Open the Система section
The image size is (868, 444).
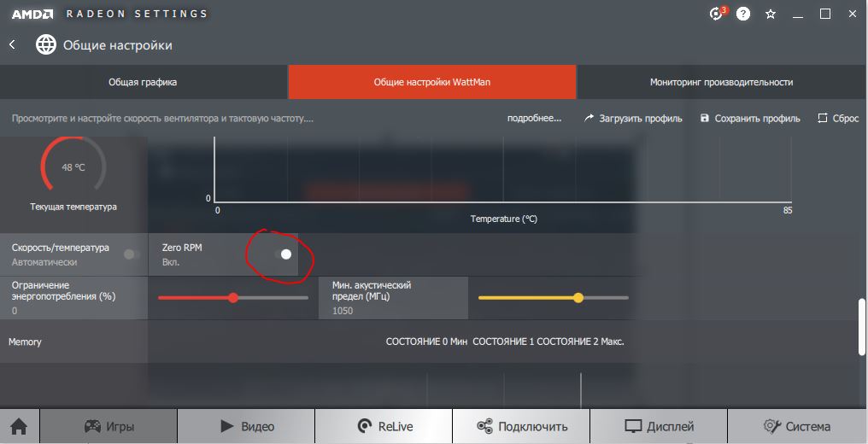[797, 426]
